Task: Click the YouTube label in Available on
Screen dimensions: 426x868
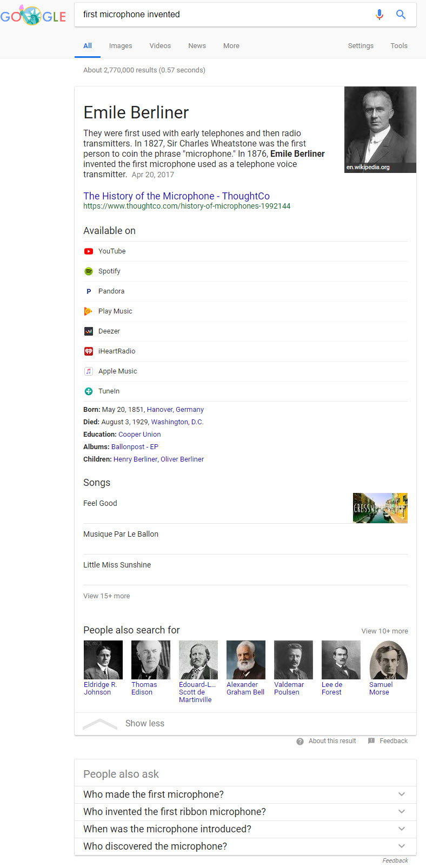Action: (112, 251)
